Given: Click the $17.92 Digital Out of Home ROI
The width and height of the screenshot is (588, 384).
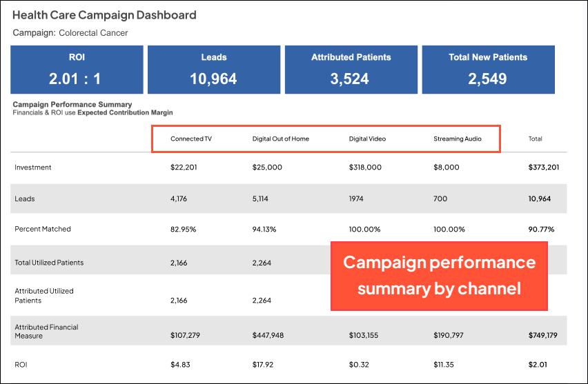Looking at the screenshot, I should point(264,365).
